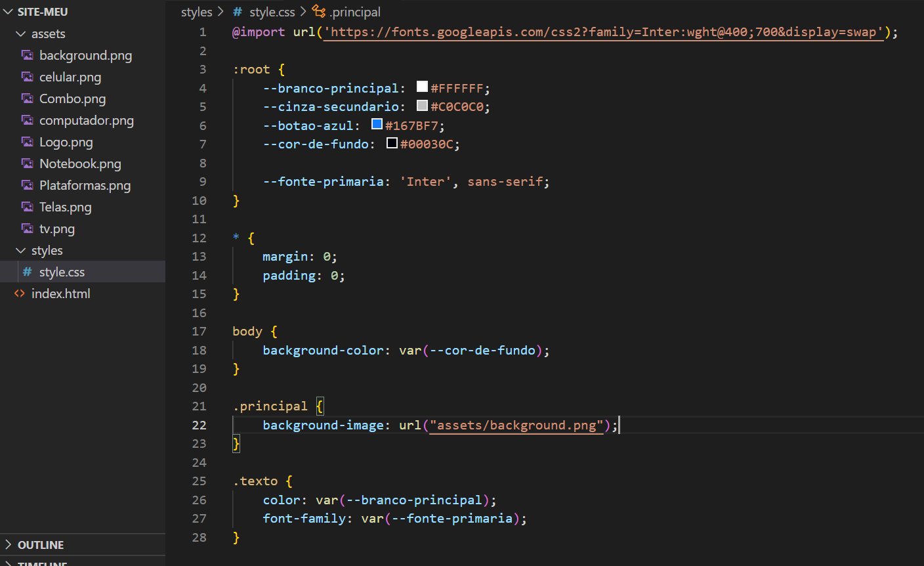Click the CSS hash icon in the breadcrumb
The height and width of the screenshot is (566, 924).
tap(238, 12)
